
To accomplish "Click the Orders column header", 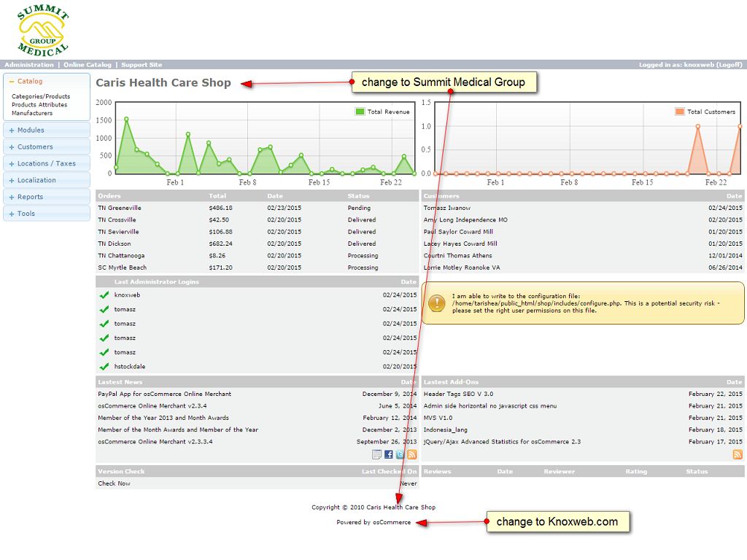I will coord(109,196).
